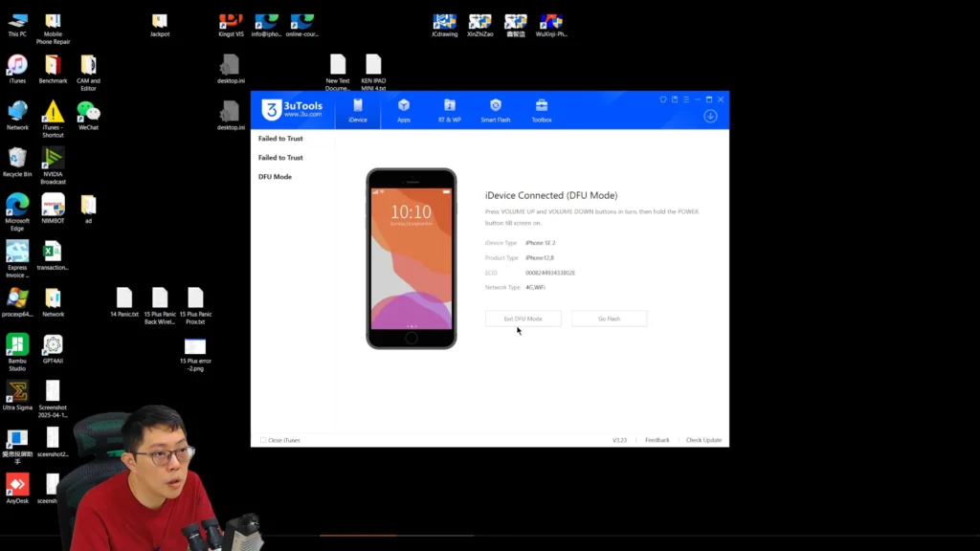980x551 pixels.
Task: Open This PC desktop icon
Action: point(17,26)
